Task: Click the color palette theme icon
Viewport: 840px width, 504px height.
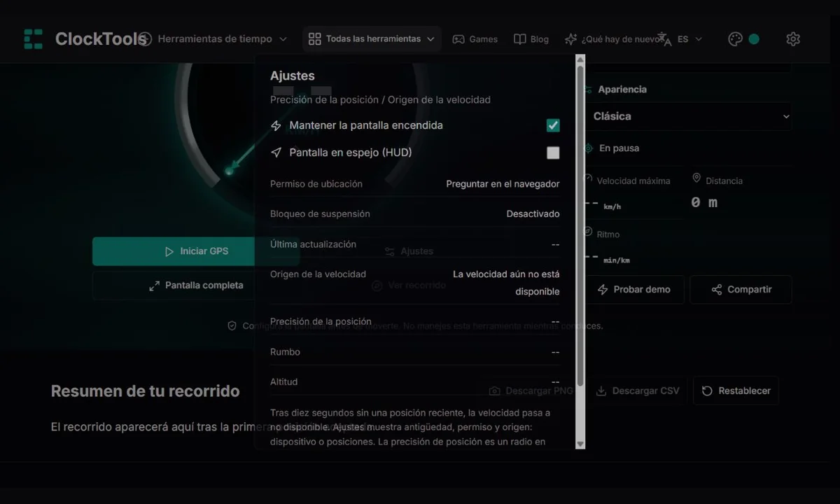Action: [x=735, y=39]
